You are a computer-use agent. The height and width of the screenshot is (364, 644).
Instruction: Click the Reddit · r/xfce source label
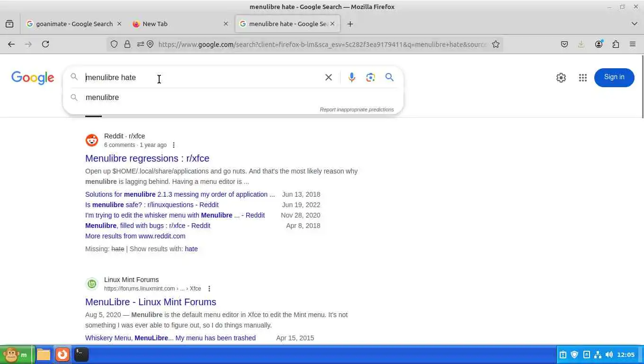point(125,136)
